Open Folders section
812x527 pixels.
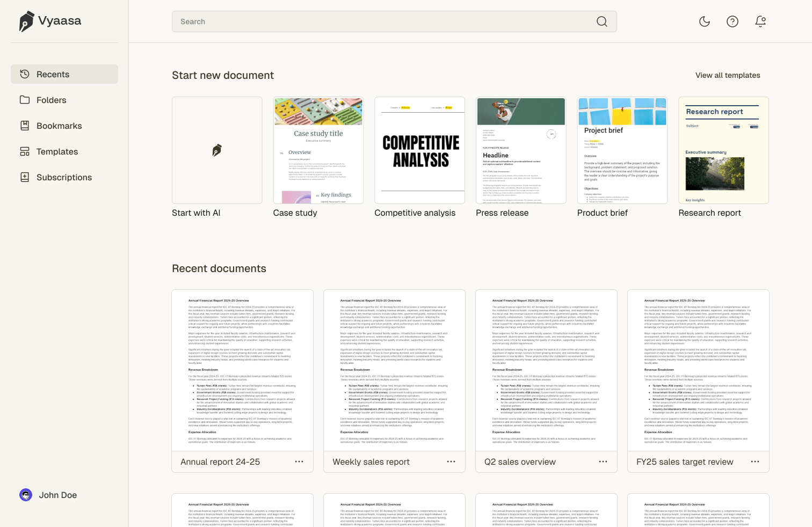[64, 100]
